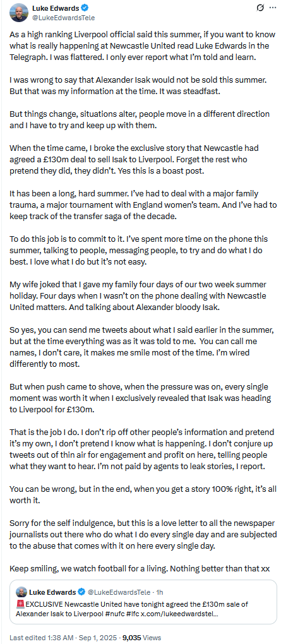Click the Luke Edwards name in quoted tweet

click(x=52, y=592)
